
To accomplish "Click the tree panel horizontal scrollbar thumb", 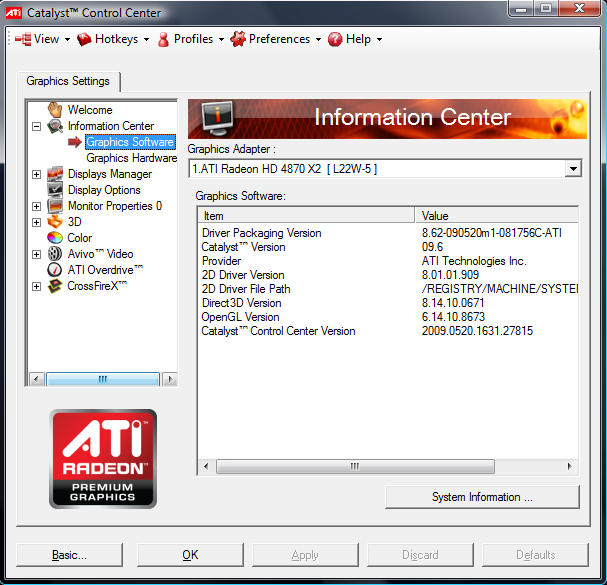I will pos(103,379).
